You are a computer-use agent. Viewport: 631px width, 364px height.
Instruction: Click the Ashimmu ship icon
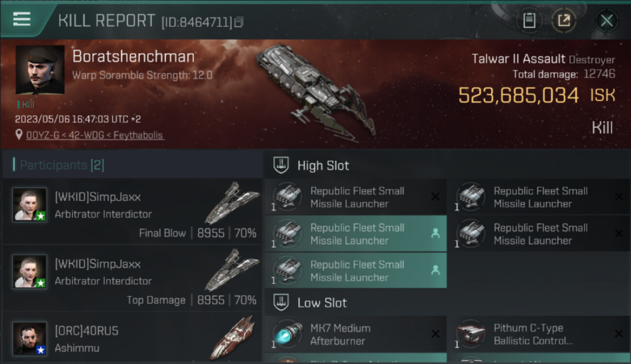[x=233, y=337]
